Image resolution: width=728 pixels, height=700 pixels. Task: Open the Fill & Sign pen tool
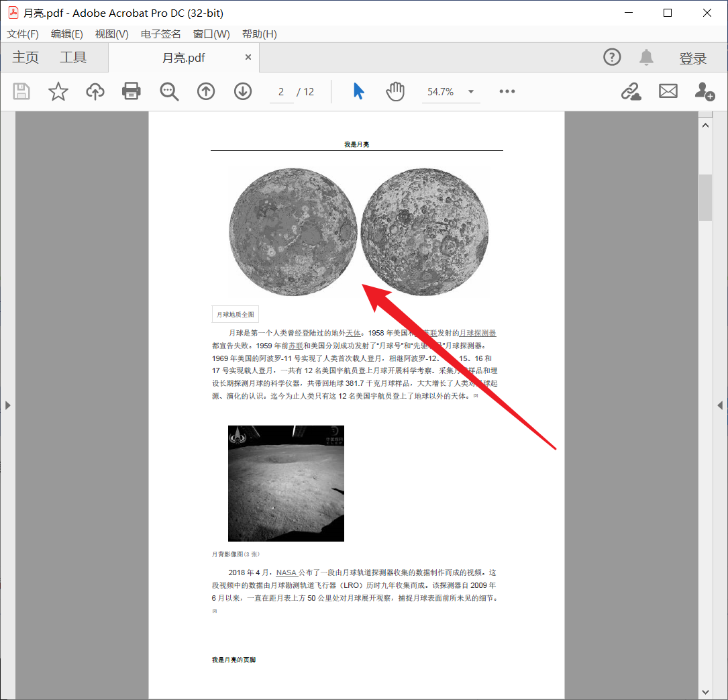[x=631, y=91]
